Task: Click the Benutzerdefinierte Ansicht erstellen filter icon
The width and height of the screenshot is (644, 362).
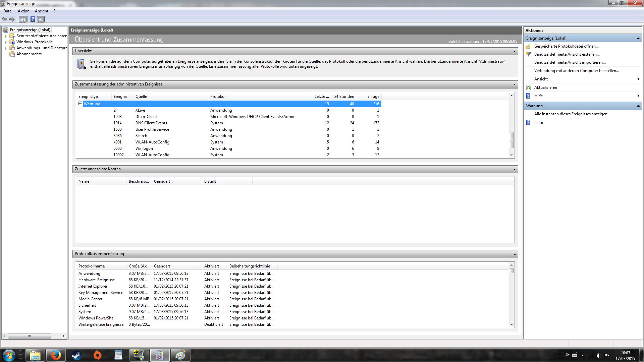Action: (528, 54)
